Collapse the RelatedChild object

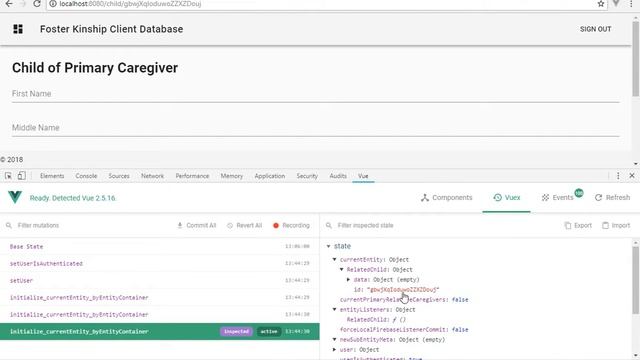(x=342, y=269)
